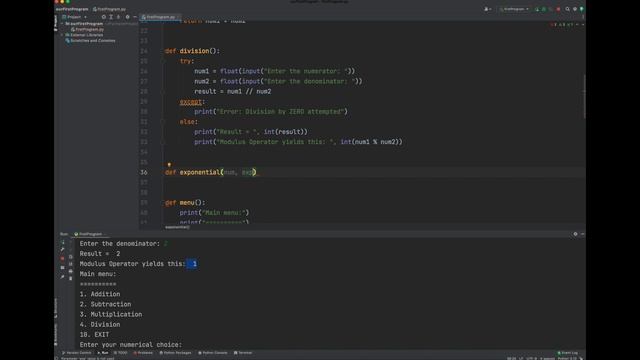Jump to next highlighted error arrow
640x360 pixels.
point(582,25)
